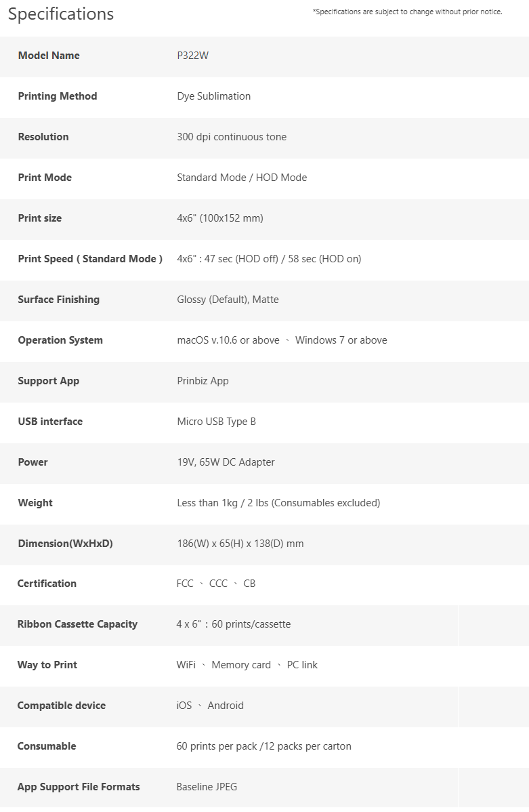
Task: Select the Dye Sublimation text
Action: 214,96
